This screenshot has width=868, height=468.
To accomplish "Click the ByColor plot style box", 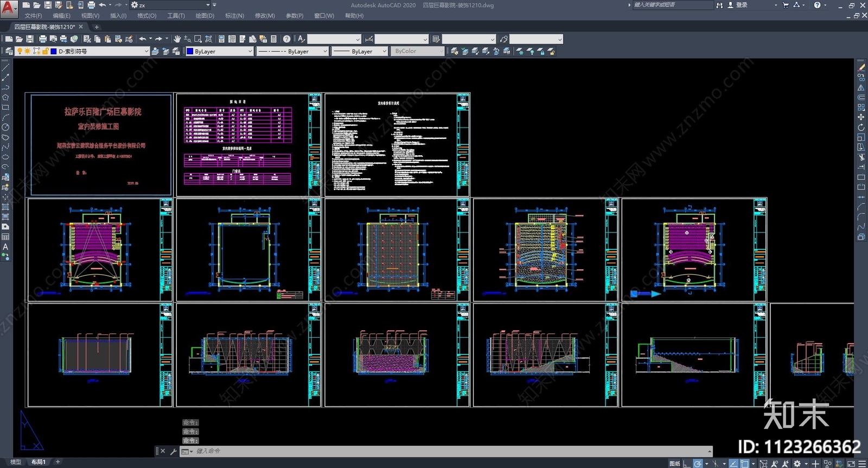I will click(417, 51).
